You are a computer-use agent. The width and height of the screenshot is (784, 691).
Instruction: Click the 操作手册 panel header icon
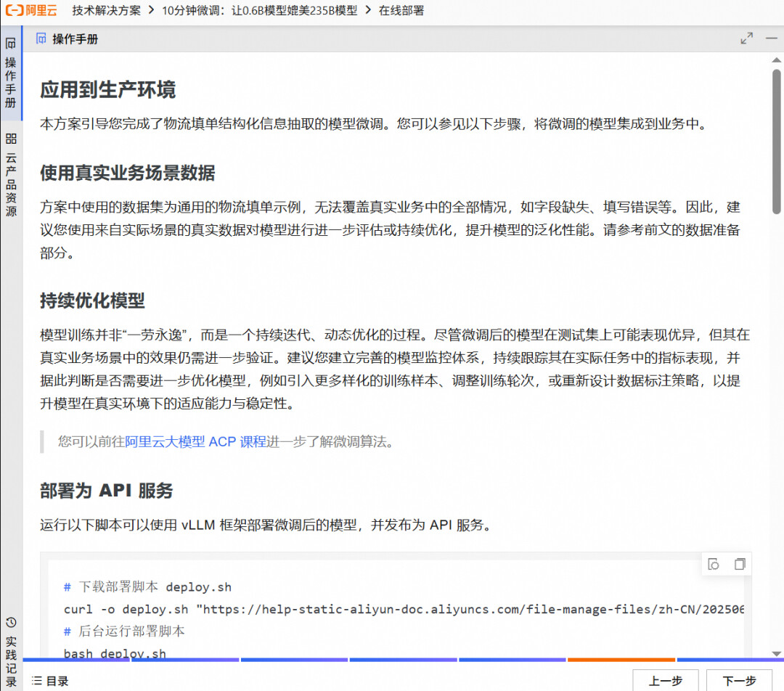pos(41,38)
